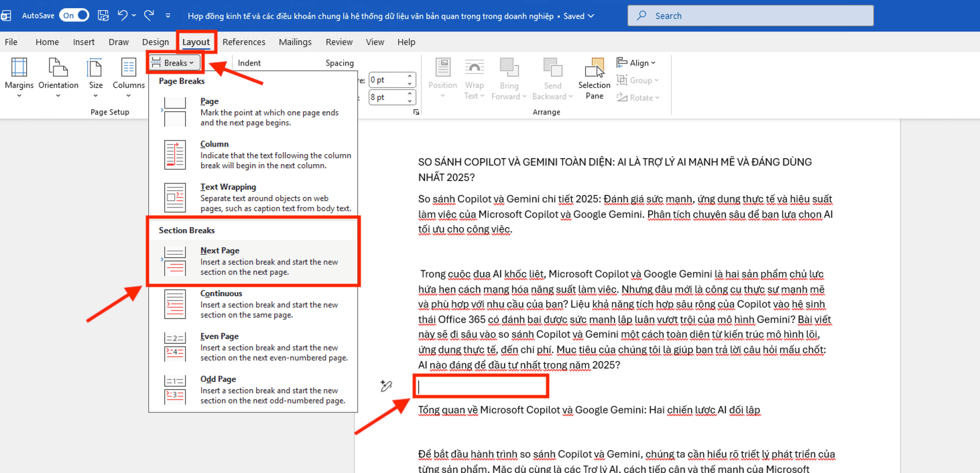Decrease the 8 pt spacing value
The width and height of the screenshot is (980, 473).
pyautogui.click(x=411, y=101)
